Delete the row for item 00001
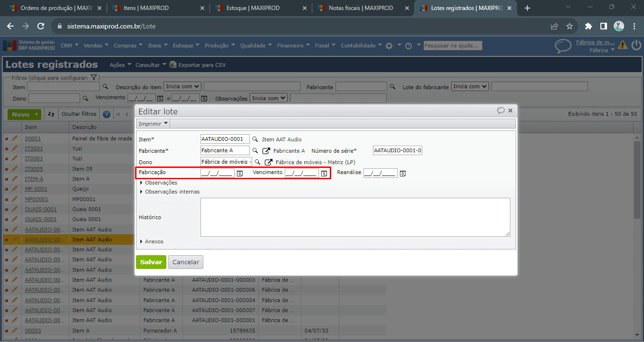 [x=7, y=139]
